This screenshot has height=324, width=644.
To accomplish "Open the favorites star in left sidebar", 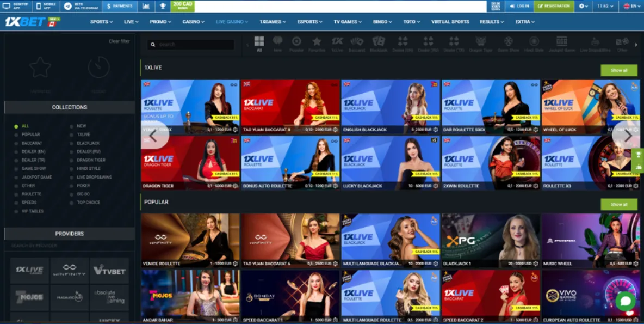I will pyautogui.click(x=40, y=68).
